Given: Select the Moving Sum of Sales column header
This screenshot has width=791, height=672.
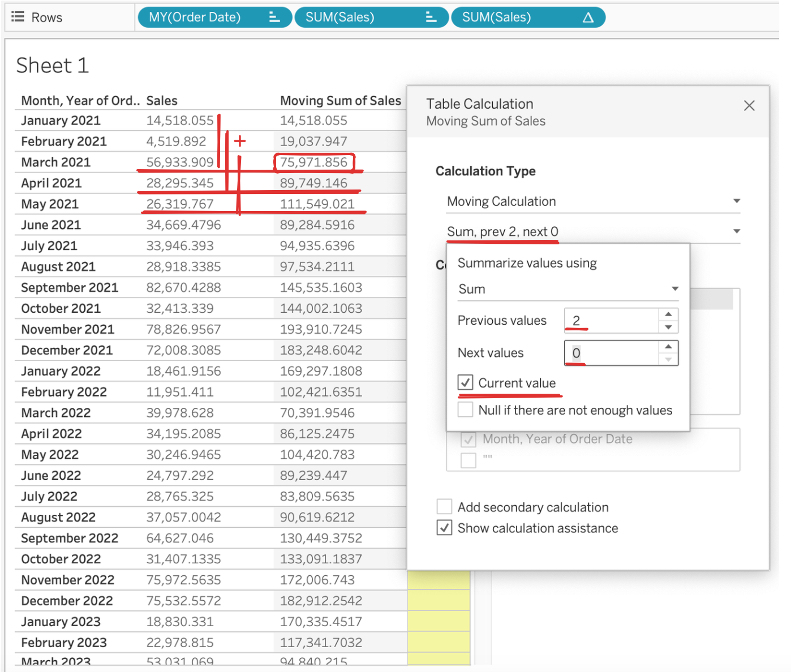Looking at the screenshot, I should click(340, 101).
